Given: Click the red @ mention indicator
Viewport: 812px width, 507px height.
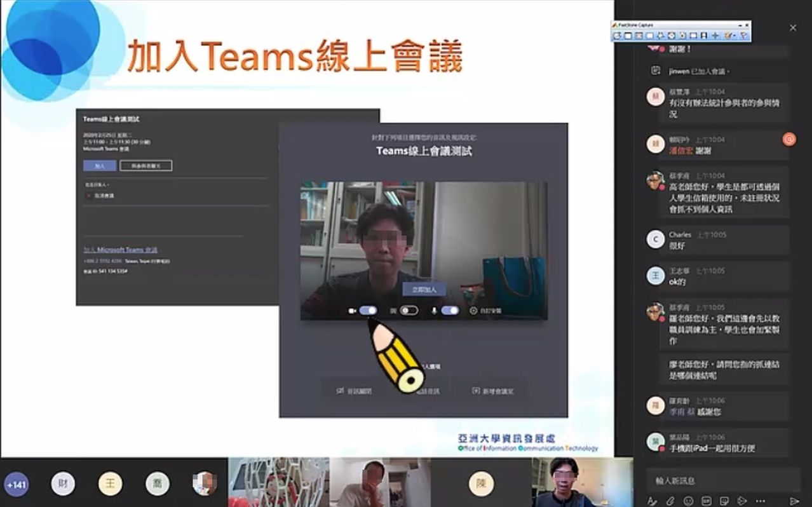Looking at the screenshot, I should point(789,139).
